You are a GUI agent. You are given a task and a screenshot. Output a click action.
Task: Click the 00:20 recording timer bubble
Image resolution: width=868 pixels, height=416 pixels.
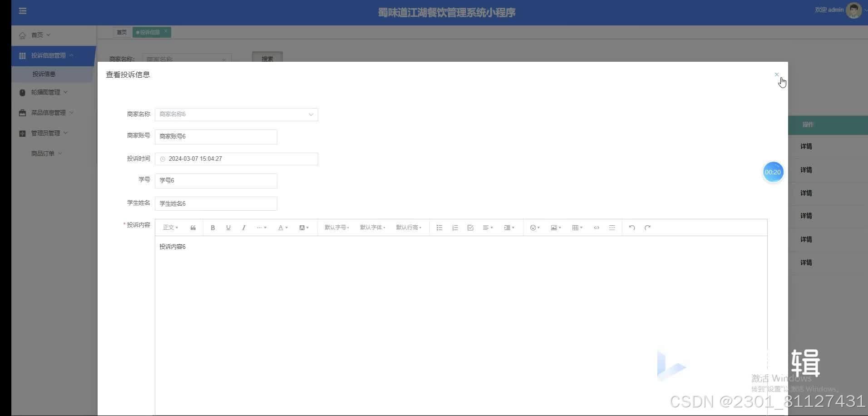pyautogui.click(x=773, y=172)
